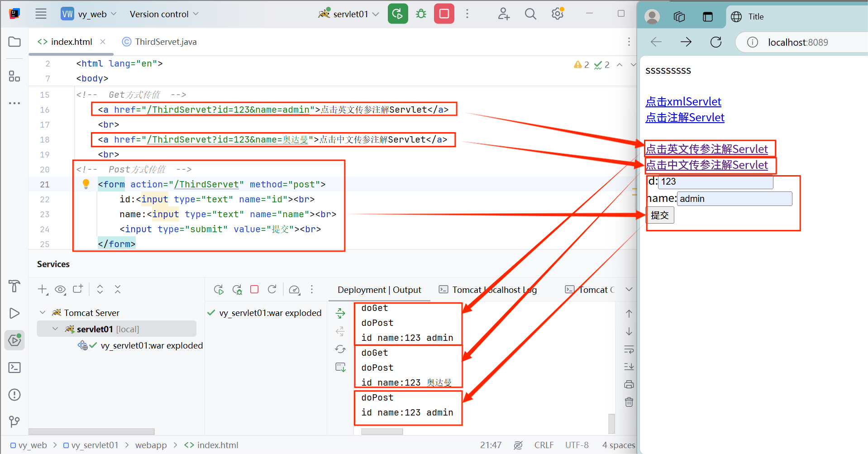Open the servlet01 run configuration dropdown

coord(376,14)
